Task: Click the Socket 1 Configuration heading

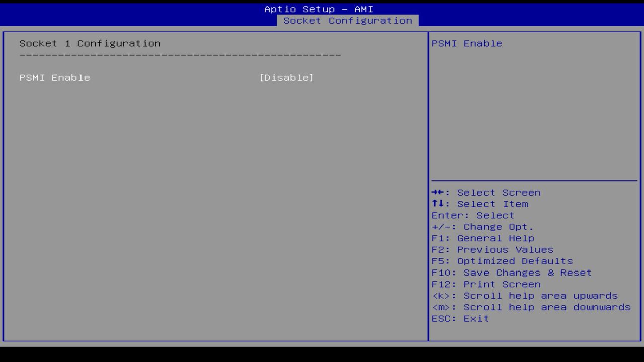Action: (90, 43)
